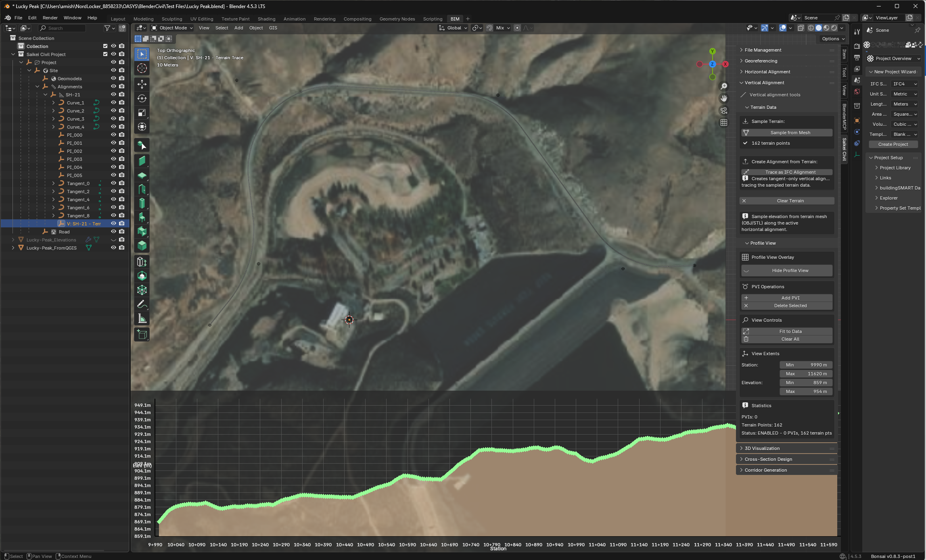Open the Object Mode dropdown
This screenshot has width=926, height=560.
(172, 28)
